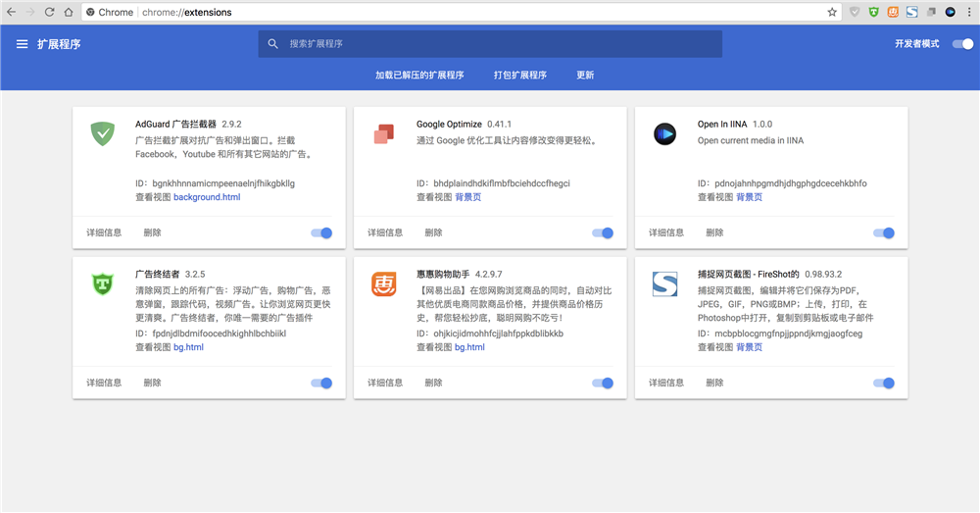Viewport: 980px width, 513px height.
Task: Open 详细信息 for FireShot
Action: 666,383
